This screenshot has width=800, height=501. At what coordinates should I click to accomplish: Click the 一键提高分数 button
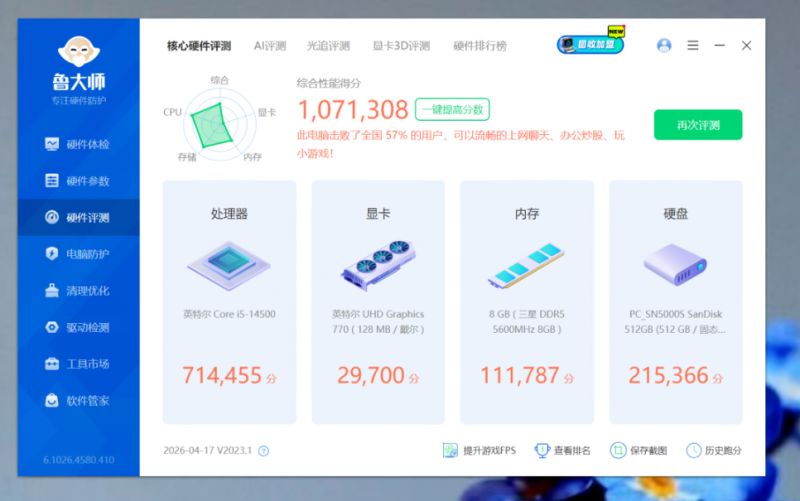click(x=453, y=110)
